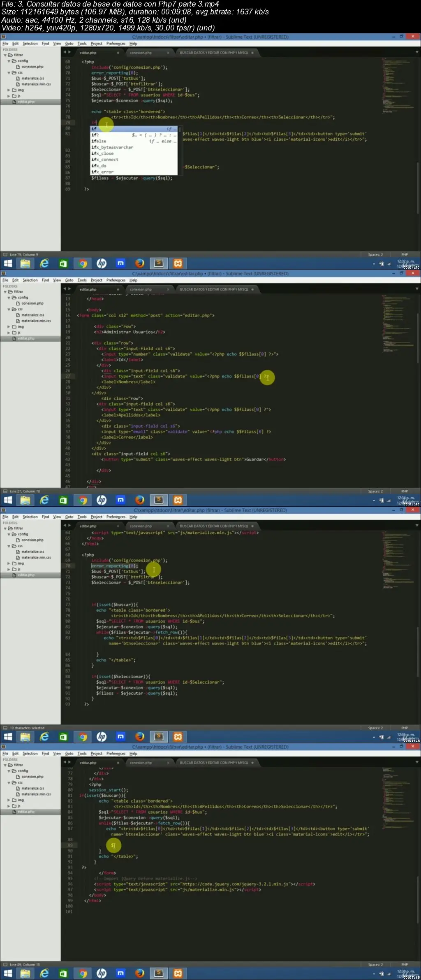This screenshot has height=980, width=421.
Task: Open File Explorer in the 00:03:40 frame's taskbar
Action: click(25, 500)
